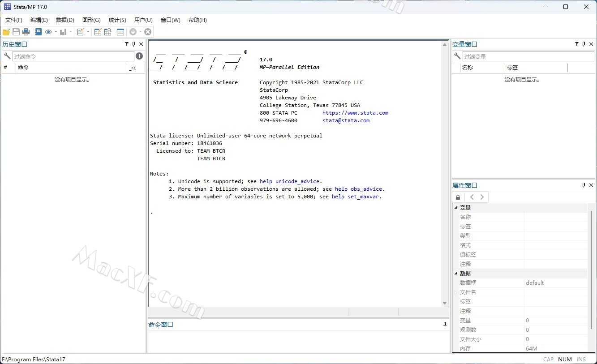Toggle the lock in the 属性窗口 panel
The image size is (597, 364).
click(458, 197)
